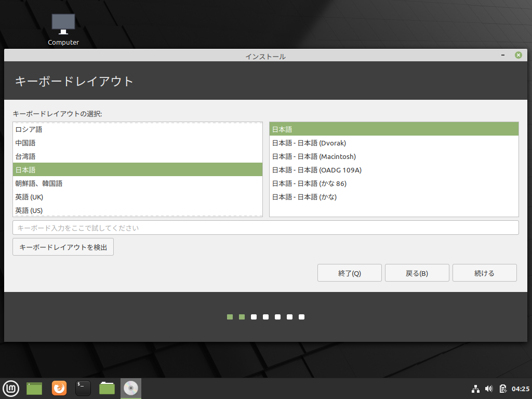Select the plain 日本語 variant in right list
Screen dimensions: 532x399
[394, 129]
